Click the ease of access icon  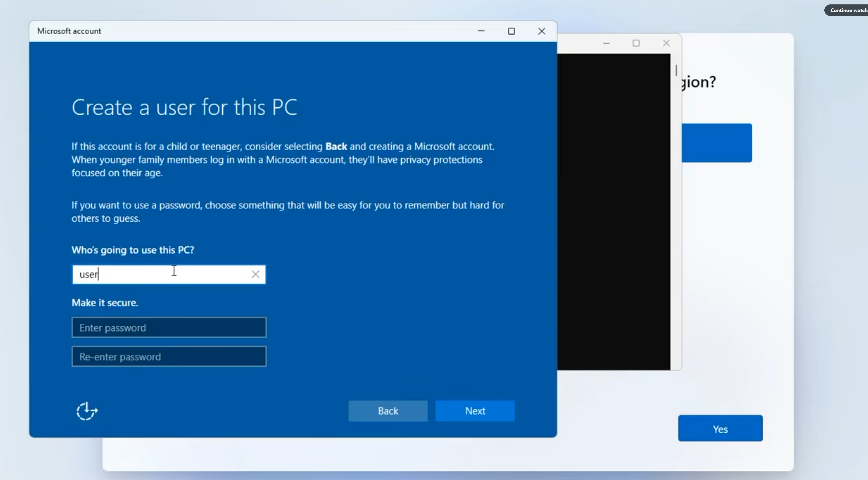[x=87, y=411]
